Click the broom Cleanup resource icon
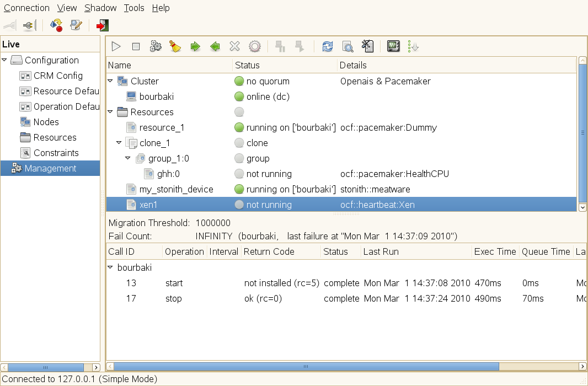Image resolution: width=588 pixels, height=386 pixels. click(175, 47)
